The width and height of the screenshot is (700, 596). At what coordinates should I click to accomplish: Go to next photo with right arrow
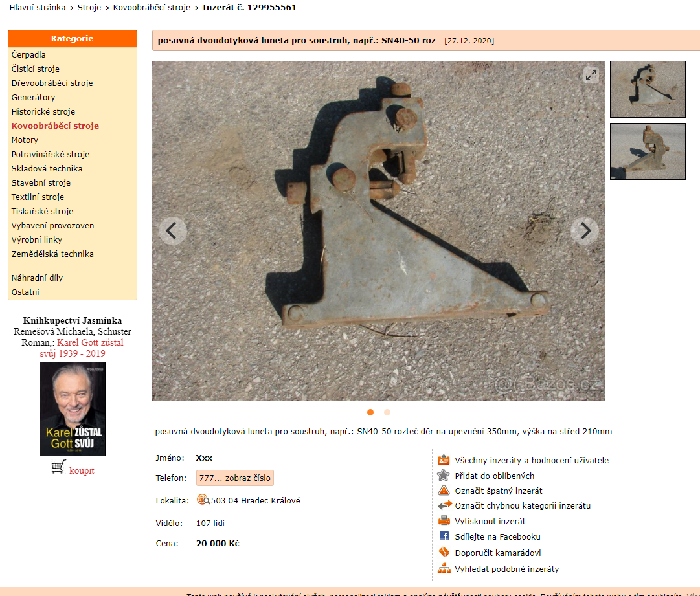click(x=584, y=230)
